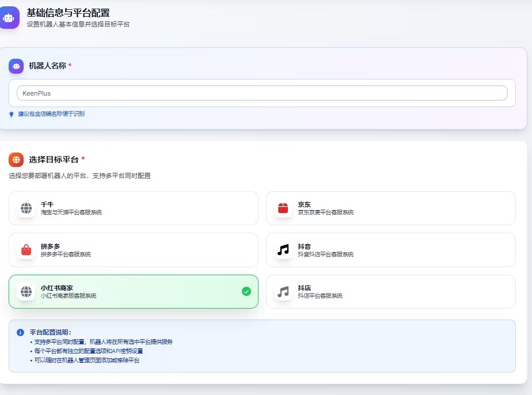
Task: Click the 建议包含店铺名称便于识别 hint text
Action: click(51, 114)
